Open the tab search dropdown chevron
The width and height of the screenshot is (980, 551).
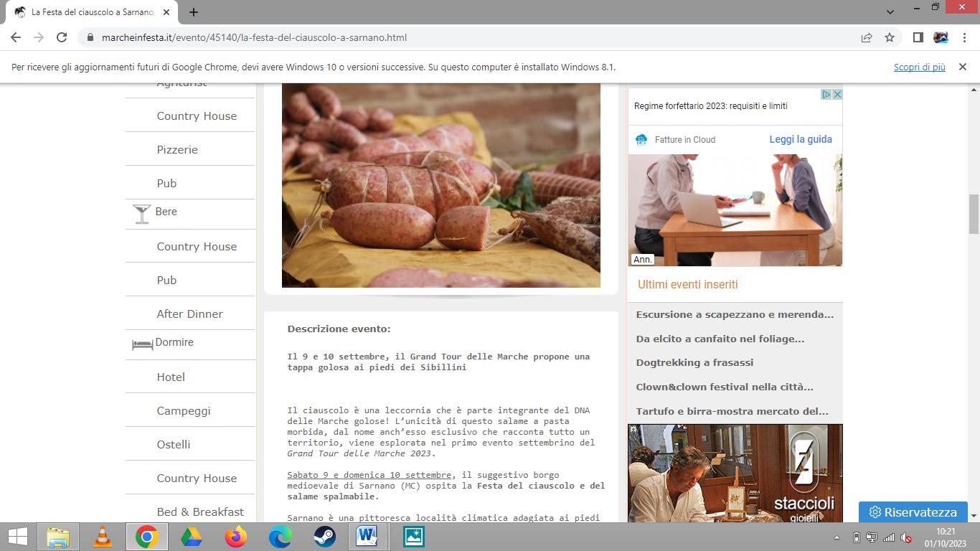[890, 12]
